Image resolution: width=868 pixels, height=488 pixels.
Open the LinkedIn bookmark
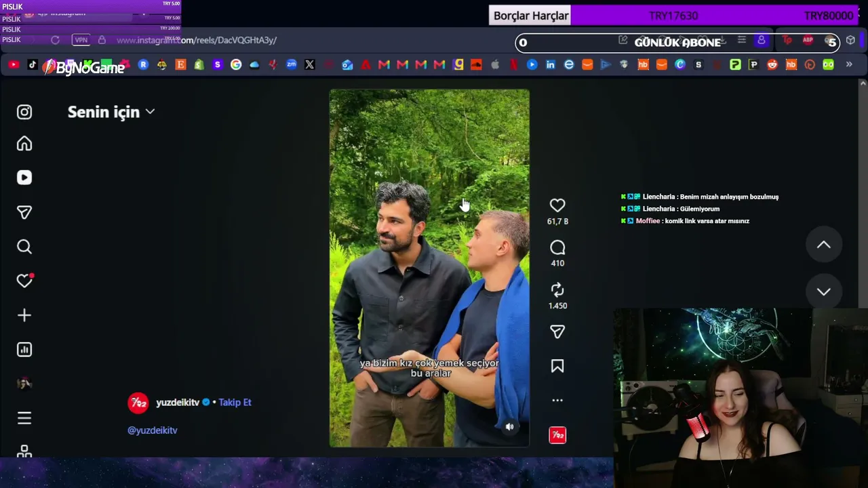pos(551,64)
